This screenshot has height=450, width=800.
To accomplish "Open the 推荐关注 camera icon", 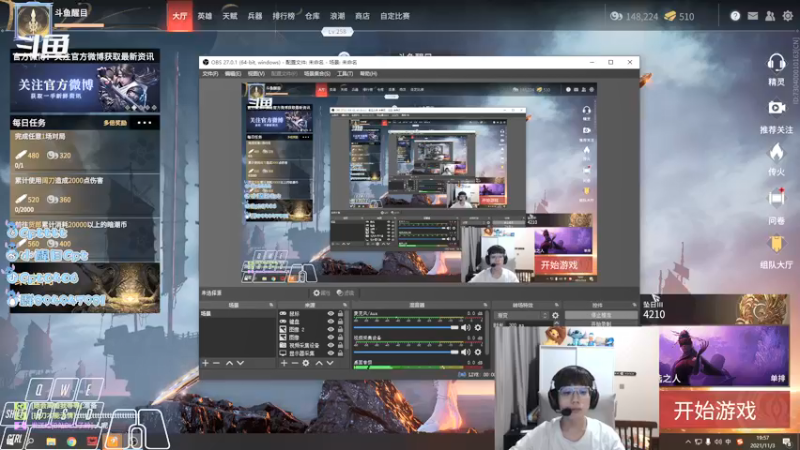I will 777,108.
